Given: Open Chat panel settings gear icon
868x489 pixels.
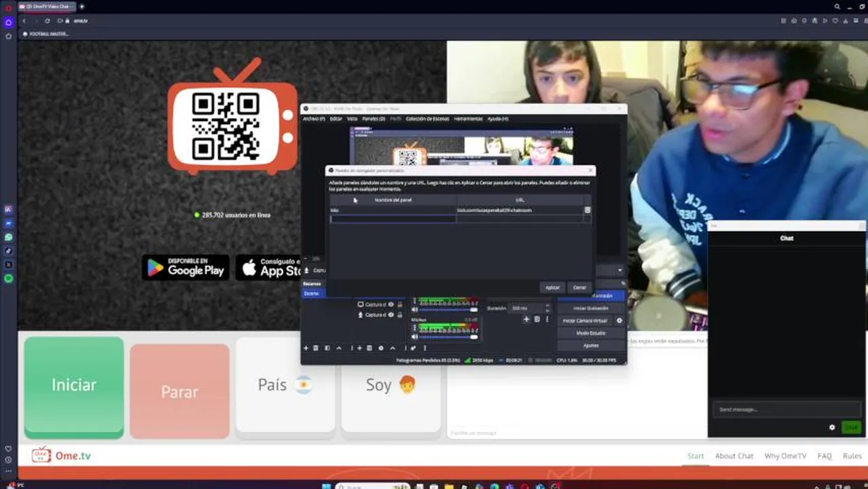Looking at the screenshot, I should coord(832,427).
